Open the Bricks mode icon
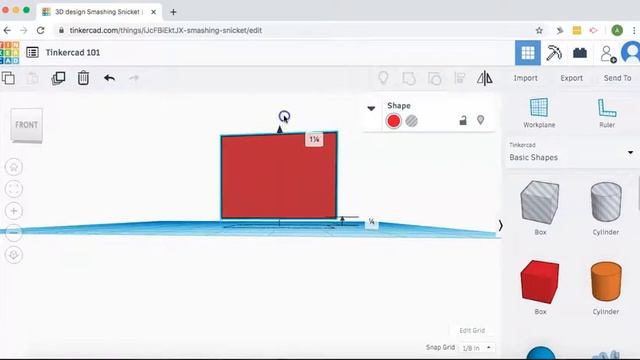This screenshot has height=360, width=640. pyautogui.click(x=580, y=53)
